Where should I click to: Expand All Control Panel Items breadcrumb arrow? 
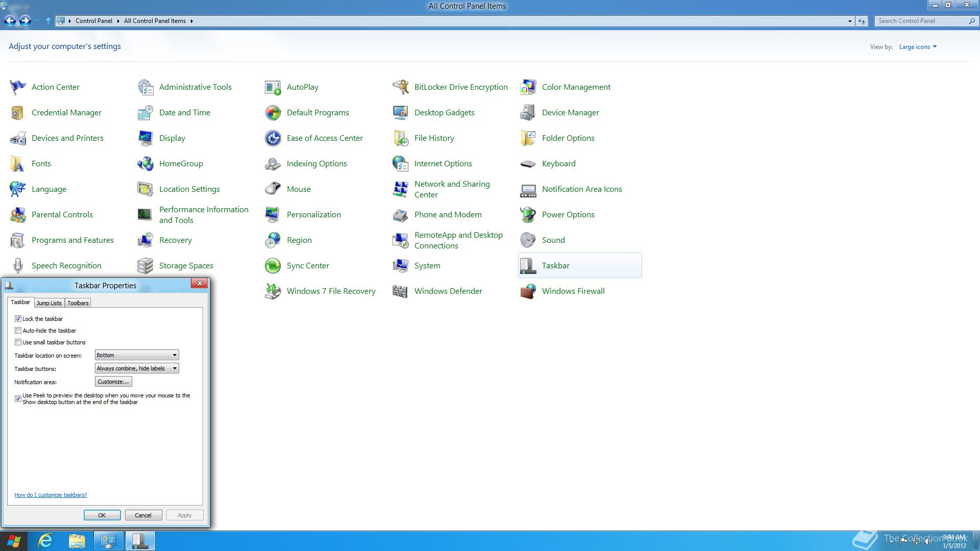tap(192, 21)
